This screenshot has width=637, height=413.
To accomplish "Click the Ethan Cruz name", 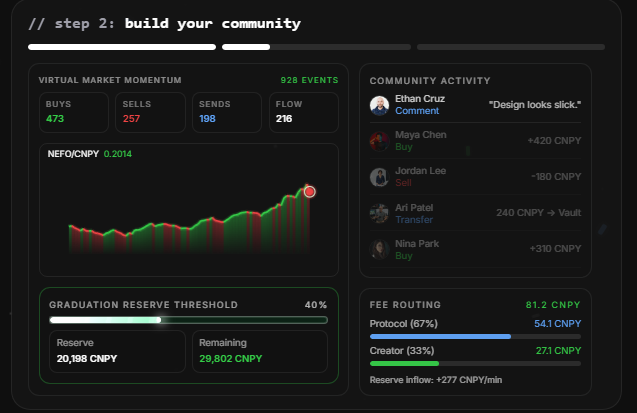I will pyautogui.click(x=420, y=99).
